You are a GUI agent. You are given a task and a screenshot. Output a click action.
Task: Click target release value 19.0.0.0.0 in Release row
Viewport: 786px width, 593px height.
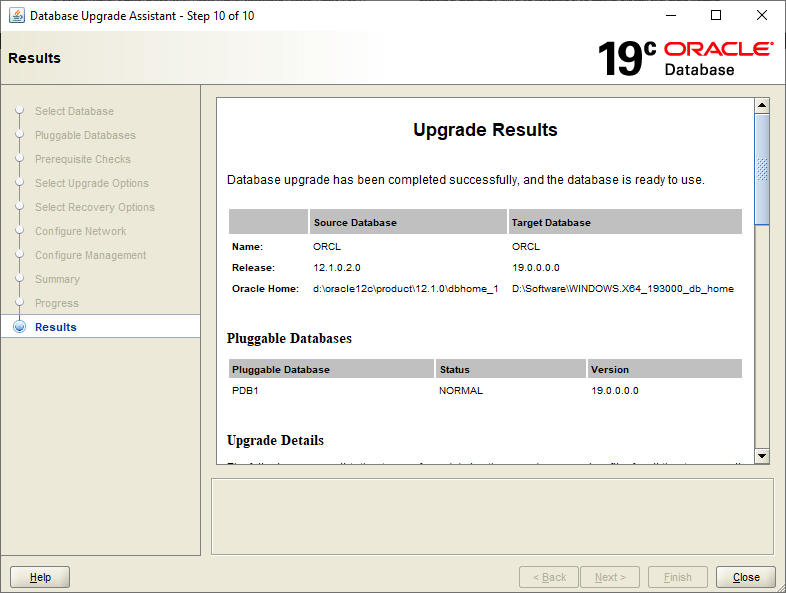[x=536, y=268]
